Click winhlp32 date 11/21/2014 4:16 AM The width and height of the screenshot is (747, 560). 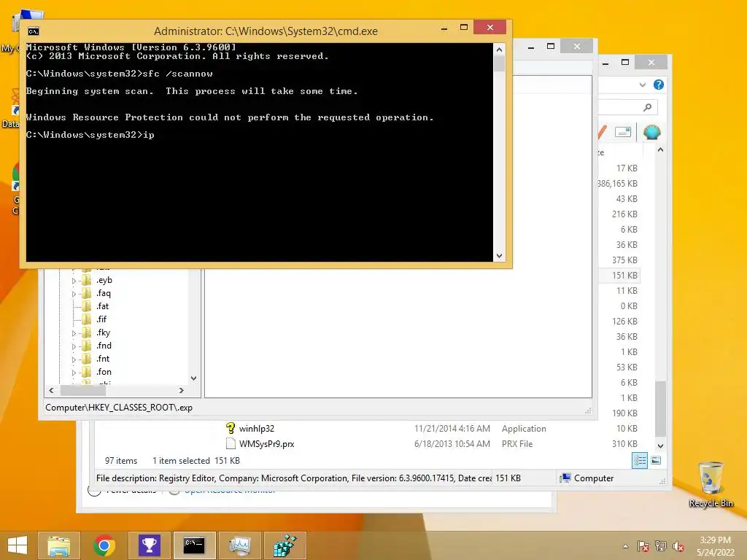(452, 429)
